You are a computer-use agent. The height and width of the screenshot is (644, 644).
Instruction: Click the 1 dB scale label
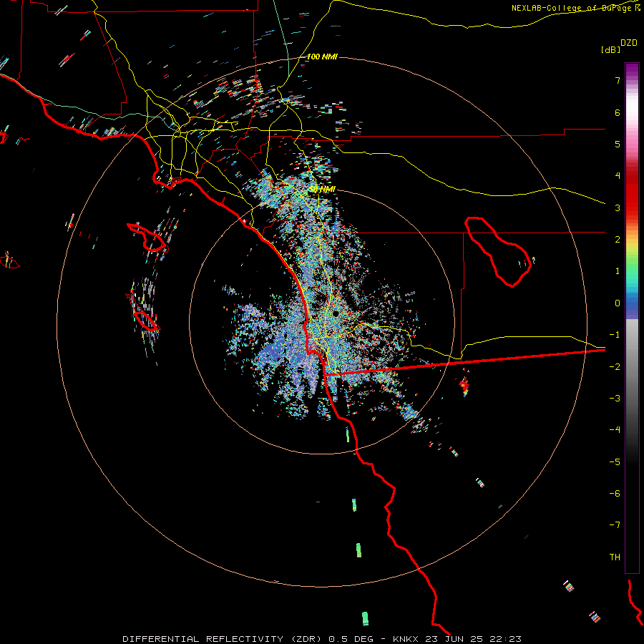[618, 271]
